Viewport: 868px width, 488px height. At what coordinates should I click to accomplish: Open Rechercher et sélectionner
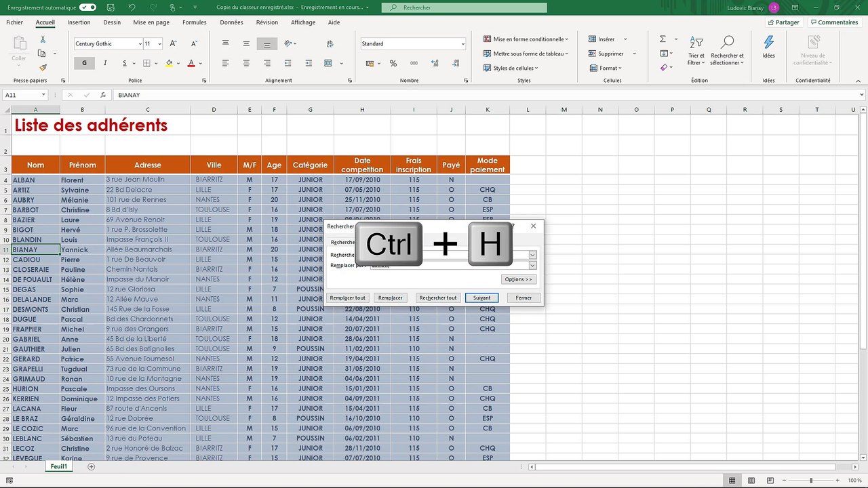[727, 51]
